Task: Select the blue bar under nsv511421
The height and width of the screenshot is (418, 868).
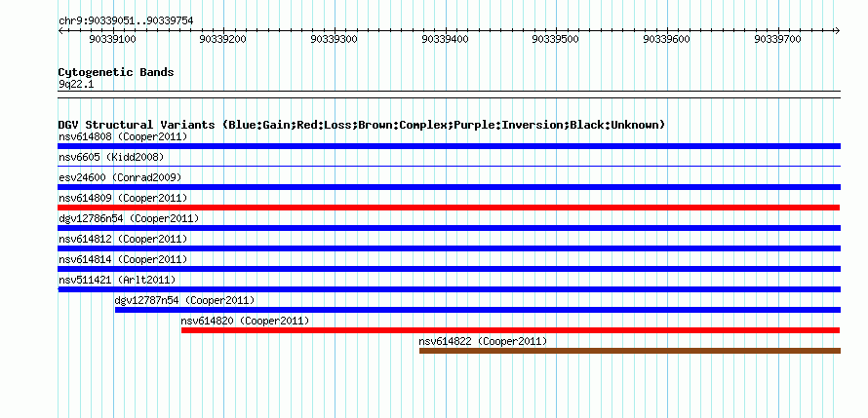Action: tap(449, 289)
